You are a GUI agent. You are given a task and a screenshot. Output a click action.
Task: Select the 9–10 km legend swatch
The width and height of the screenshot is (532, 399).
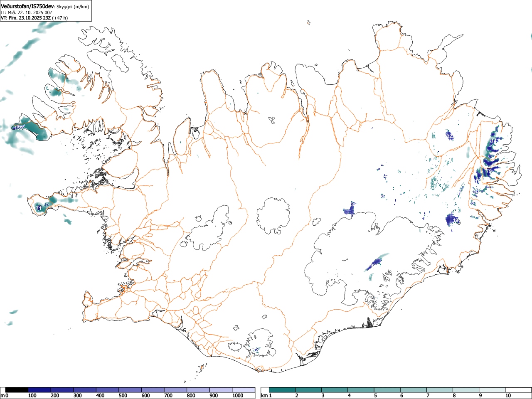[492, 390]
